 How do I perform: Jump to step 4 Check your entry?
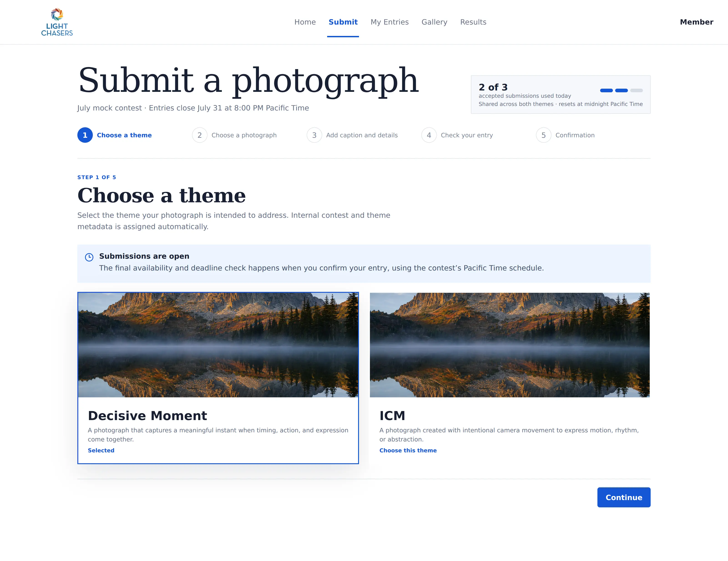(x=457, y=135)
